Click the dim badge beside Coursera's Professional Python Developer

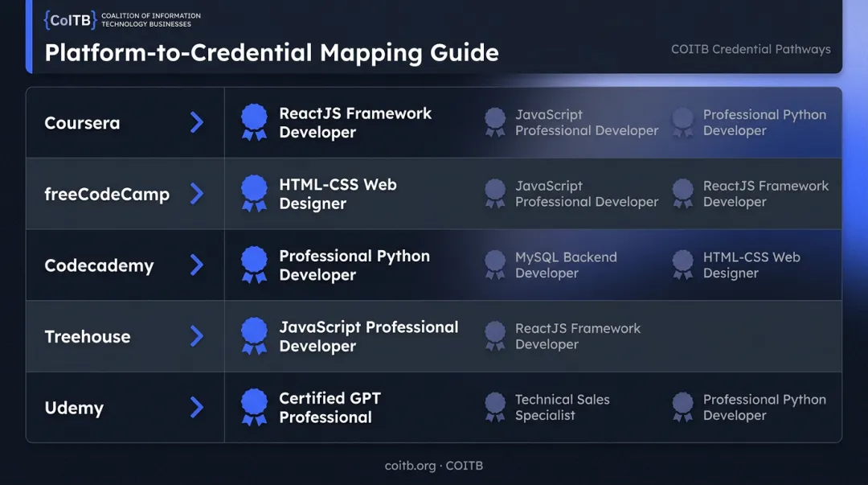coord(682,122)
